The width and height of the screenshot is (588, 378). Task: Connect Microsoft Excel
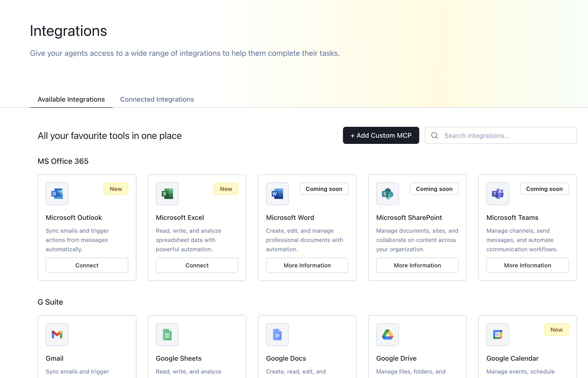[x=197, y=265]
